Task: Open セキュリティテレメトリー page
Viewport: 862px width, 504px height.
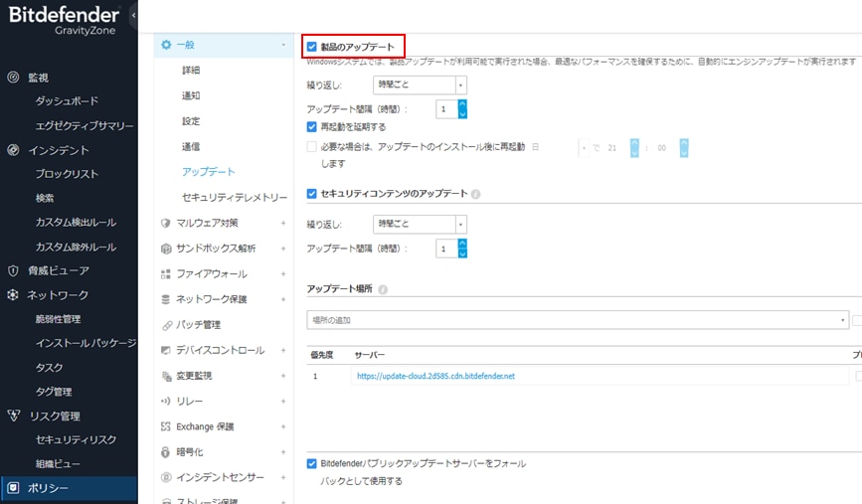Action: click(235, 197)
